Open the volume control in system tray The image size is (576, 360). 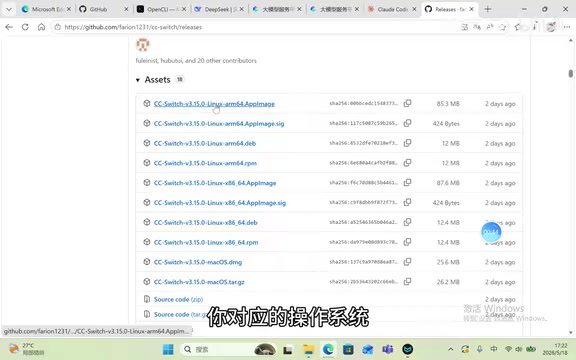[x=519, y=349]
